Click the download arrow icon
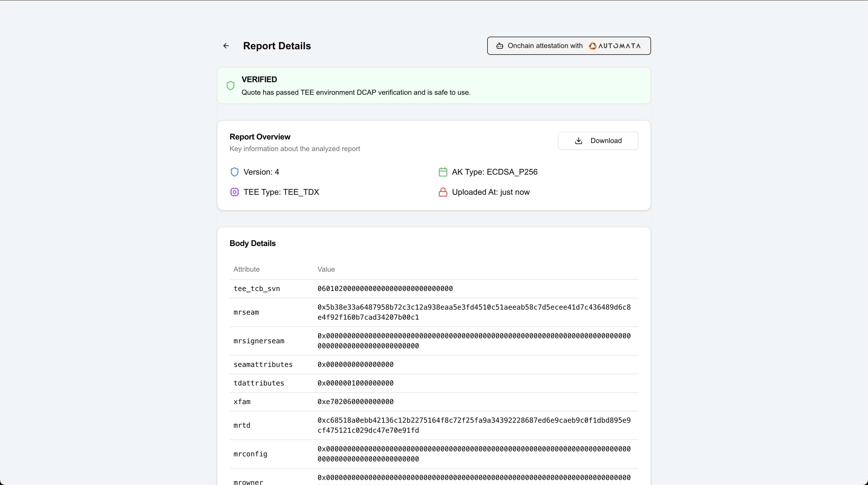868x485 pixels. (x=579, y=140)
